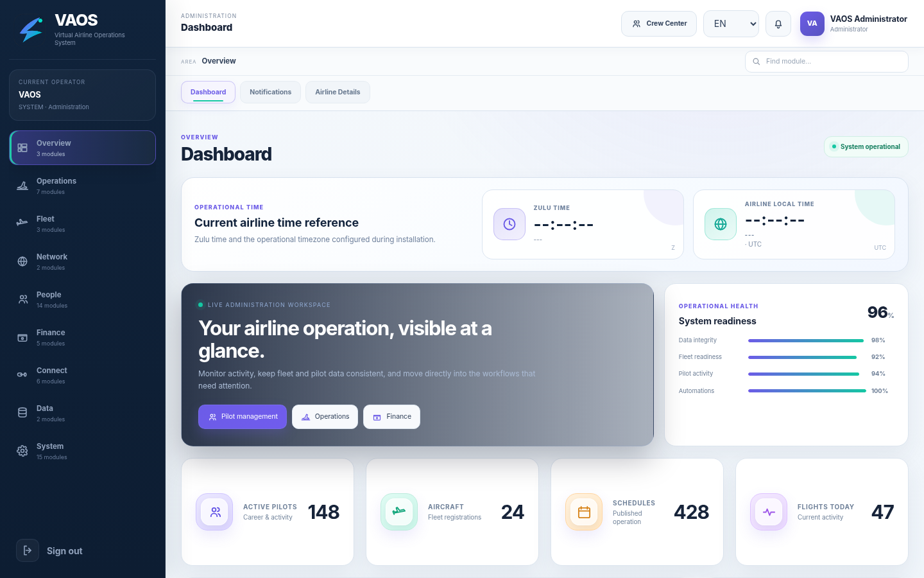The width and height of the screenshot is (924, 578).
Task: Open the EN language dropdown
Action: pyautogui.click(x=731, y=24)
